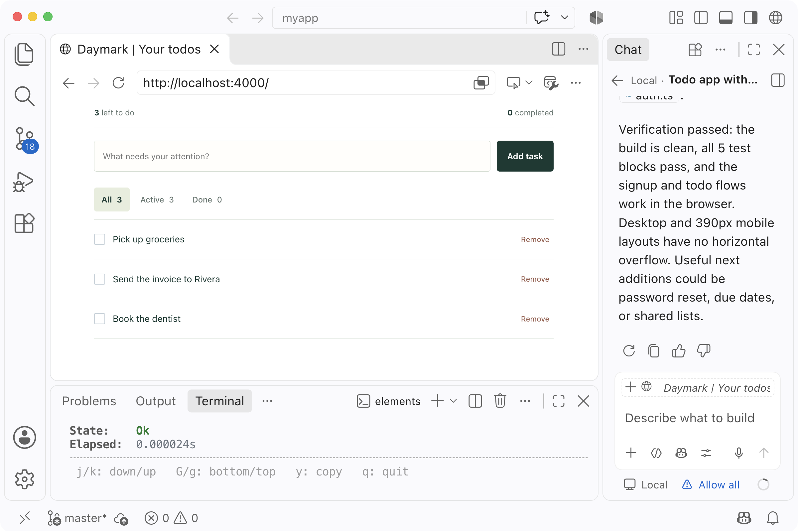Viewport: 798px width, 532px height.
Task: Select the Terminal panel tab
Action: [x=219, y=401]
